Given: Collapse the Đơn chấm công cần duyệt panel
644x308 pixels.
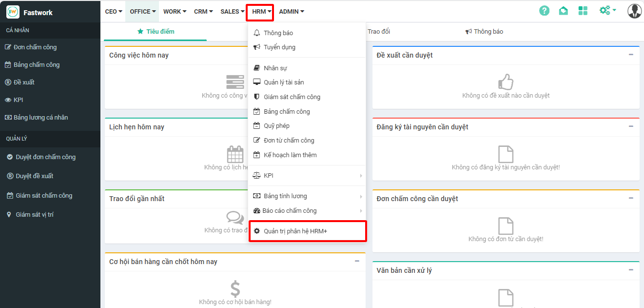Looking at the screenshot, I should [x=631, y=198].
